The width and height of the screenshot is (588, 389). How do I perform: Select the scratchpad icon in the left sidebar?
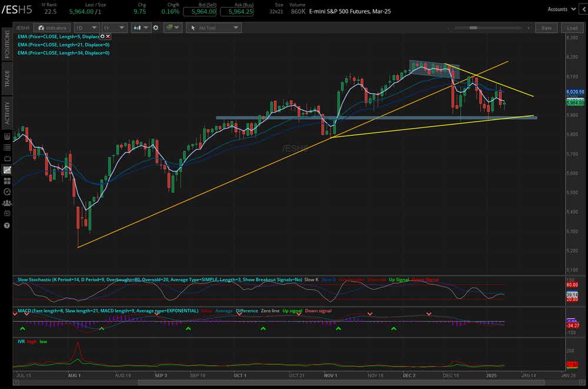(x=8, y=169)
